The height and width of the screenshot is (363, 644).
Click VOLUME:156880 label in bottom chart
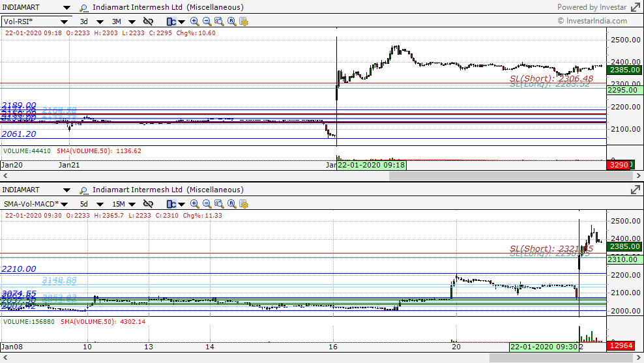(29, 322)
